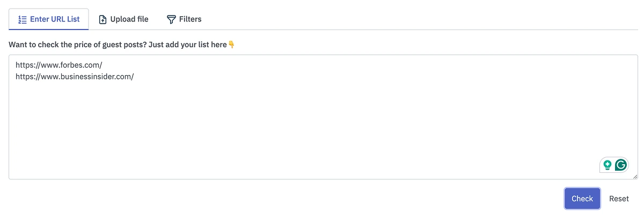Click the word "businessinsider" in the second URL
644x219 pixels.
(86, 77)
